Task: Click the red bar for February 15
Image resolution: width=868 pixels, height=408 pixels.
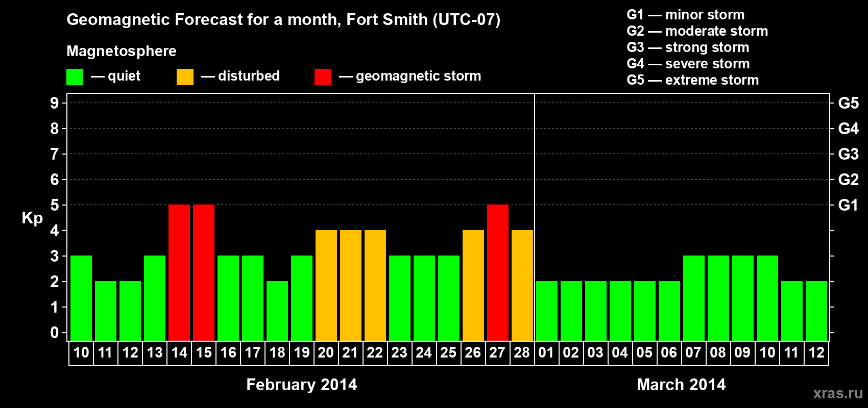Action: 204,272
